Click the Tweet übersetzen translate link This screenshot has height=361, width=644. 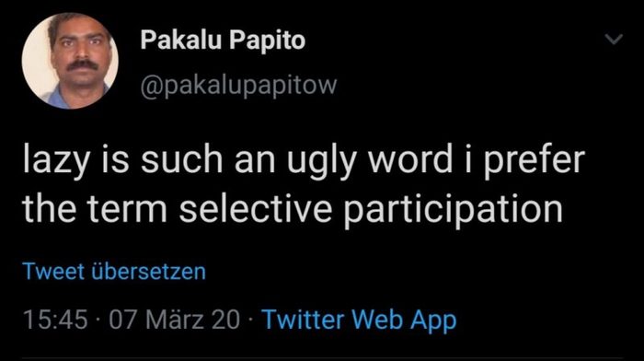[114, 272]
